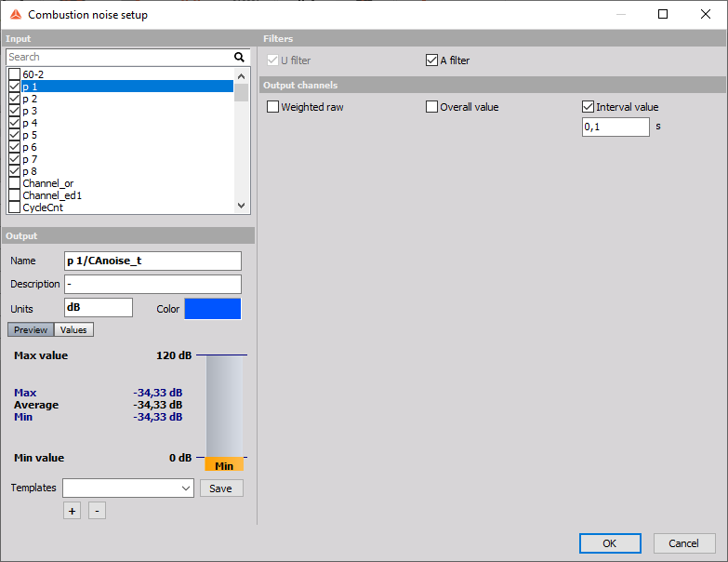Close the Combustion noise setup window
The image size is (728, 562).
pos(706,14)
